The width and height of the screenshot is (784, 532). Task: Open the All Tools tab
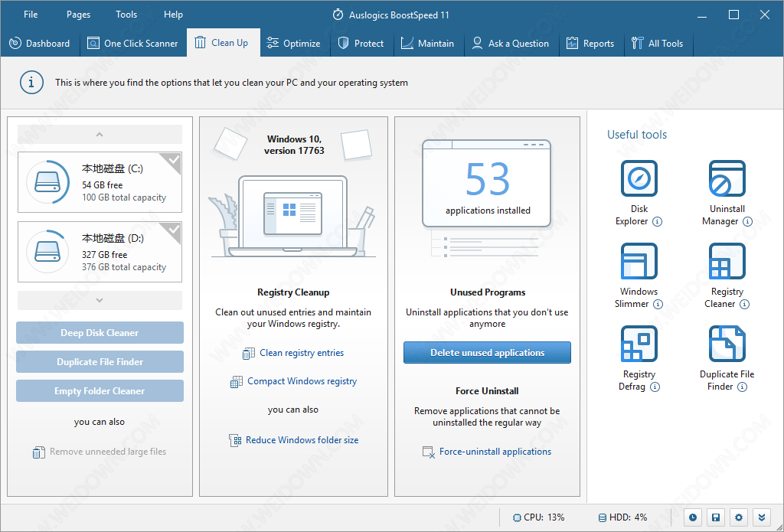coord(658,43)
